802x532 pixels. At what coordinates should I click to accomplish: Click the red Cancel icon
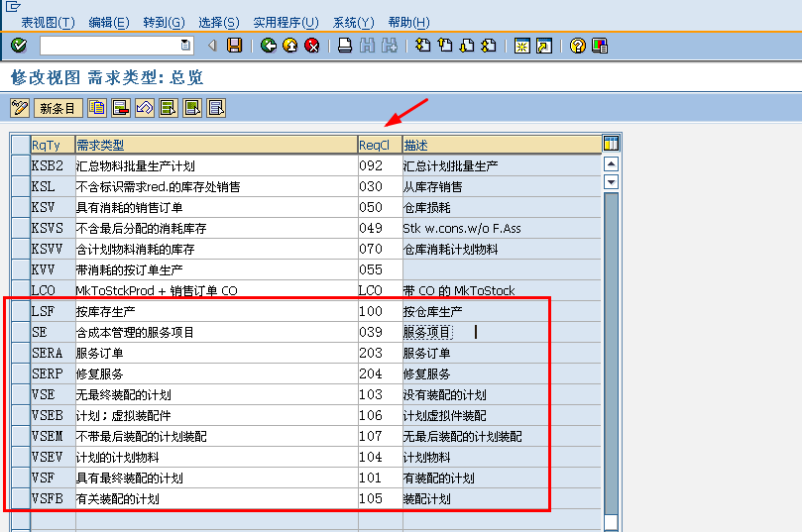(312, 46)
